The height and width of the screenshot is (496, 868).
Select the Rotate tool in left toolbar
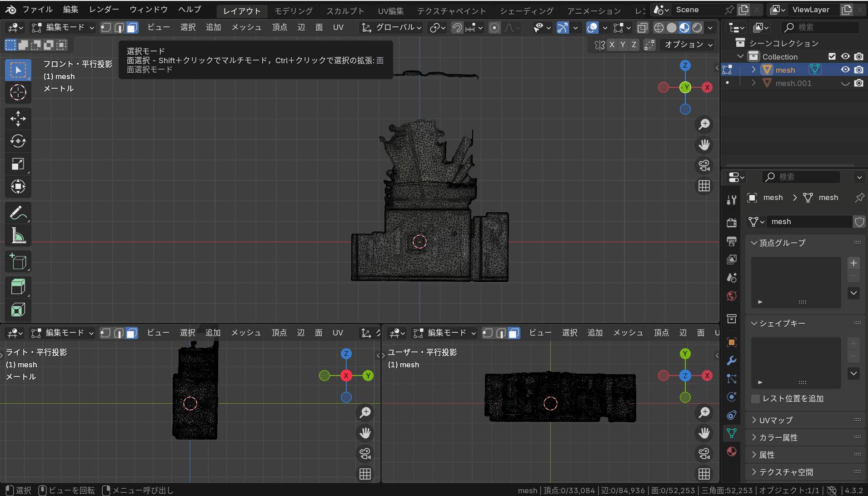coord(18,141)
